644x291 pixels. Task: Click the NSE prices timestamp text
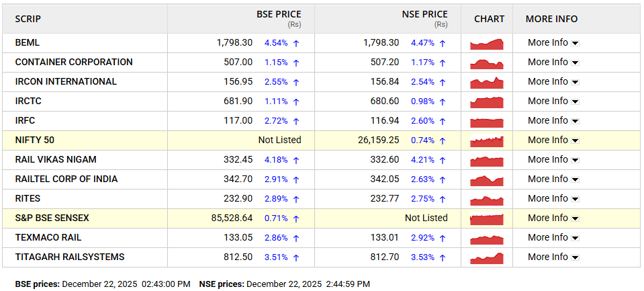coord(285,284)
